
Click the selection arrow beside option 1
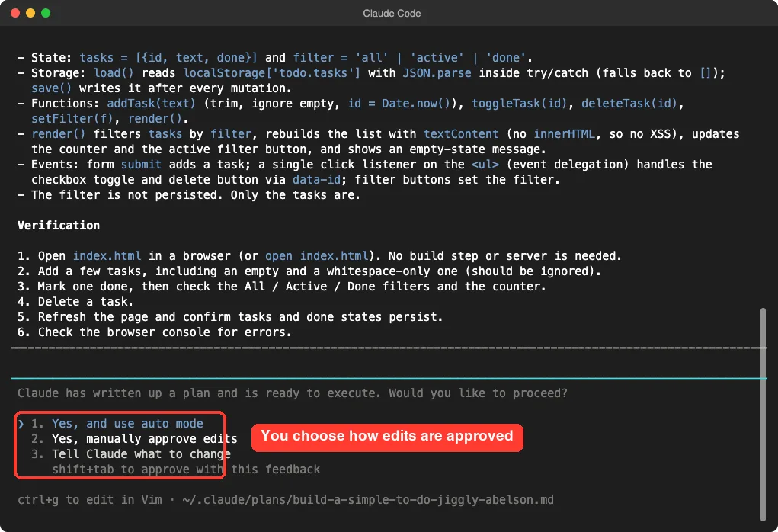click(x=21, y=423)
